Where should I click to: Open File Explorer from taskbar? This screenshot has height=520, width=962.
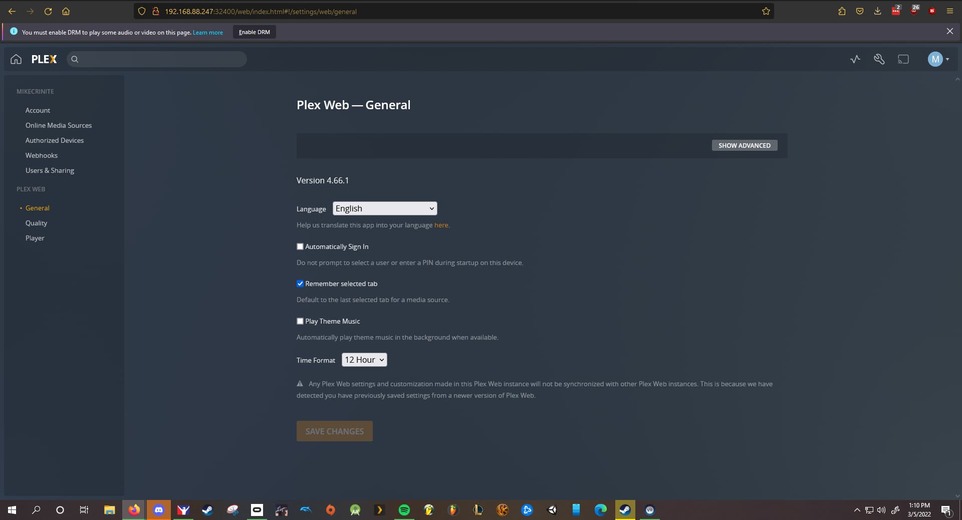pos(109,510)
